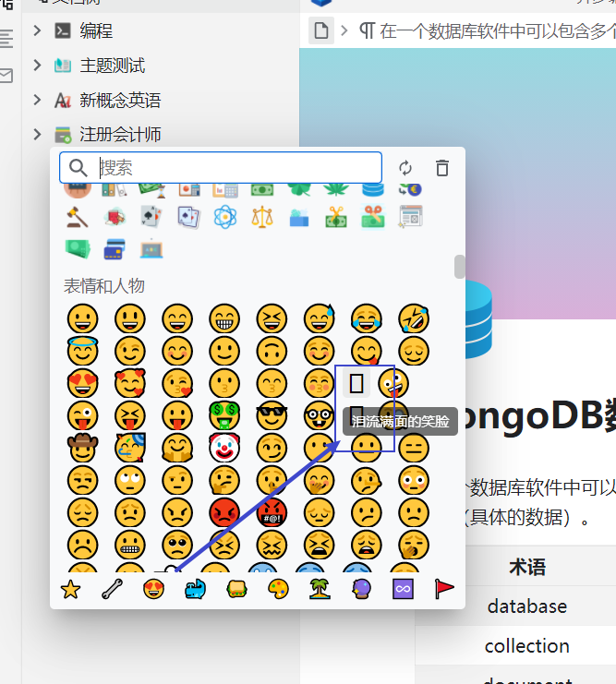Jump to the star favorites emoji tab
This screenshot has height=684, width=616.
pyautogui.click(x=70, y=589)
